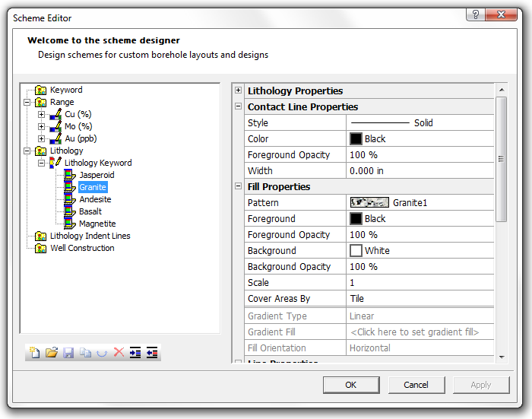
Task: Select Jasperoid in the scheme tree
Action: click(97, 175)
